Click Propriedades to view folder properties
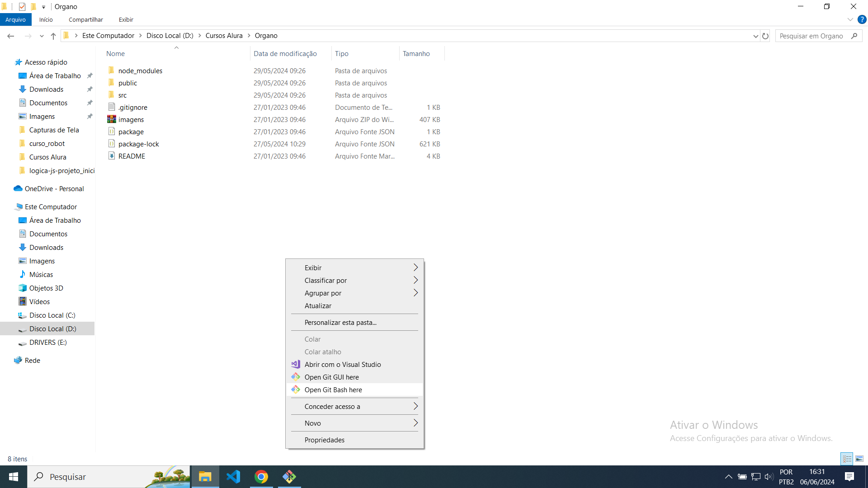The height and width of the screenshot is (488, 868). 324,440
